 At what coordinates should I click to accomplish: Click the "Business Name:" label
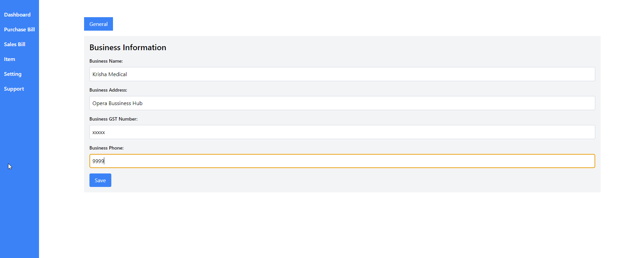click(106, 61)
